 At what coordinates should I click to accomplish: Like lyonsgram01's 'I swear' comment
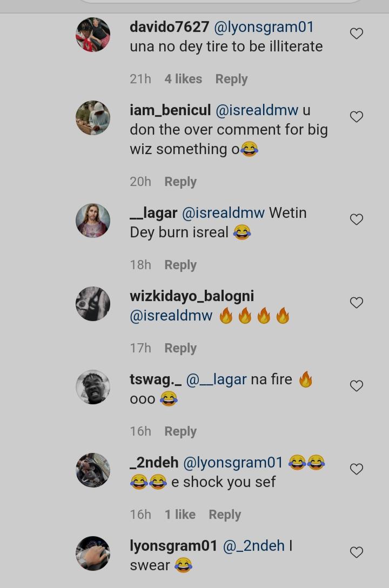coord(357,552)
